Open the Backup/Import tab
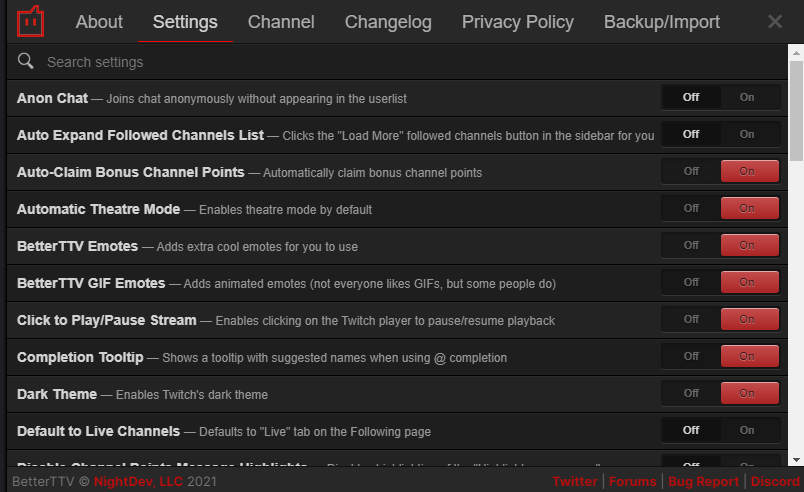 (661, 22)
